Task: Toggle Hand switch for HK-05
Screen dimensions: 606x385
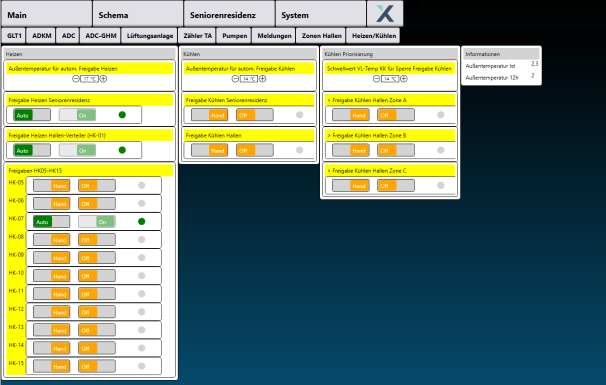Action: [51, 186]
